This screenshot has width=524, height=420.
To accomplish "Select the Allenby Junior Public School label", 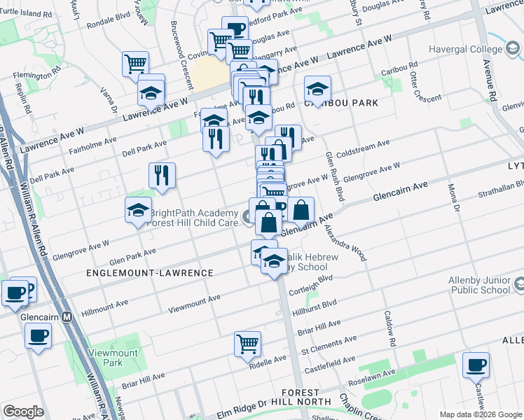I will 479,285.
